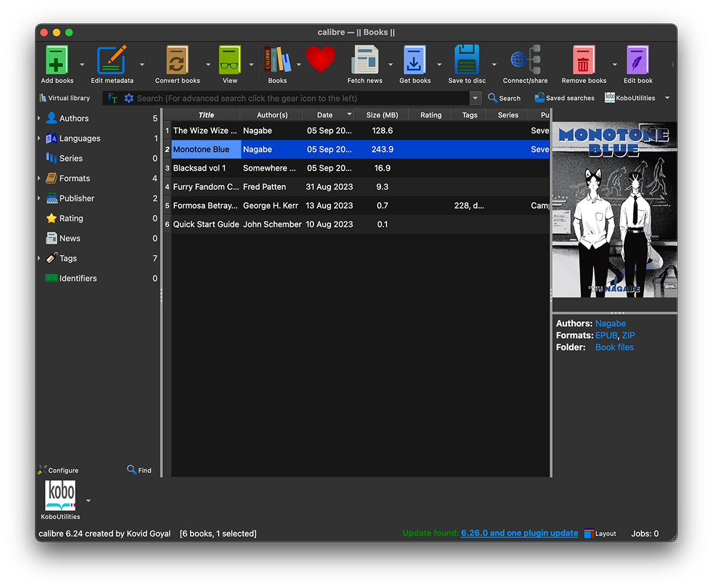Click the Search button
712x588 pixels.
505,97
